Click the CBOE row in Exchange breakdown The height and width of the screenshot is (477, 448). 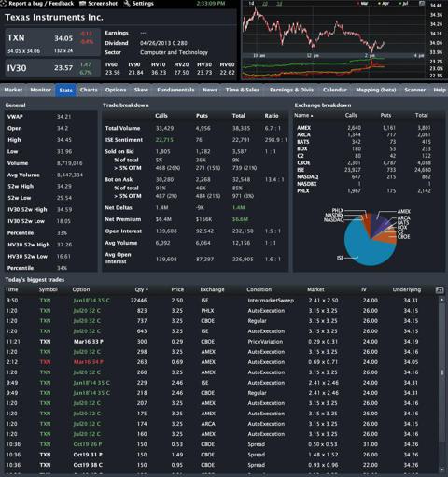pyautogui.click(x=364, y=162)
